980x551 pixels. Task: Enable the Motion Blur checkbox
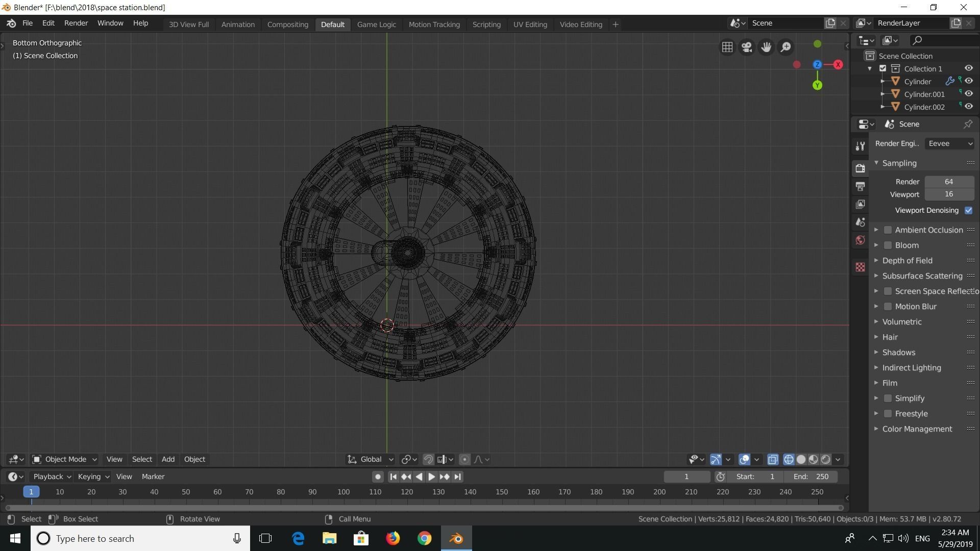click(888, 307)
